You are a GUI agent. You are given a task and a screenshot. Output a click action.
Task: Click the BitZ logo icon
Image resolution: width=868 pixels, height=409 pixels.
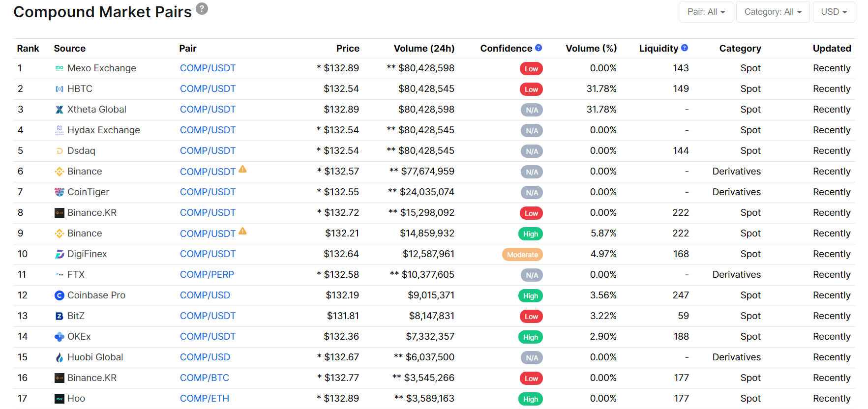[60, 316]
